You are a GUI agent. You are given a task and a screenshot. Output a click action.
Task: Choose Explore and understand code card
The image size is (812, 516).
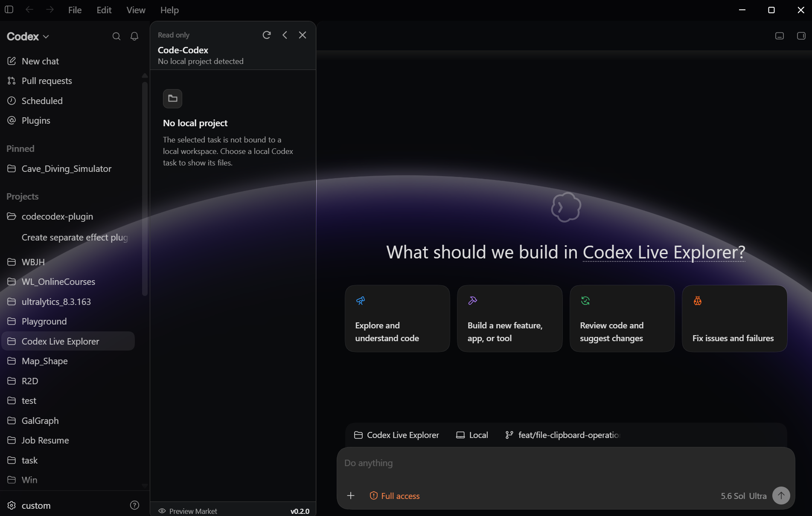click(397, 319)
